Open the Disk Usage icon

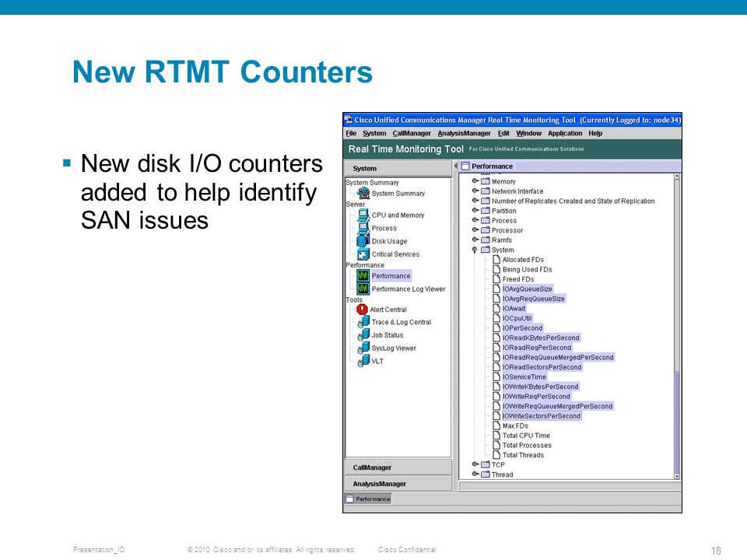point(363,241)
